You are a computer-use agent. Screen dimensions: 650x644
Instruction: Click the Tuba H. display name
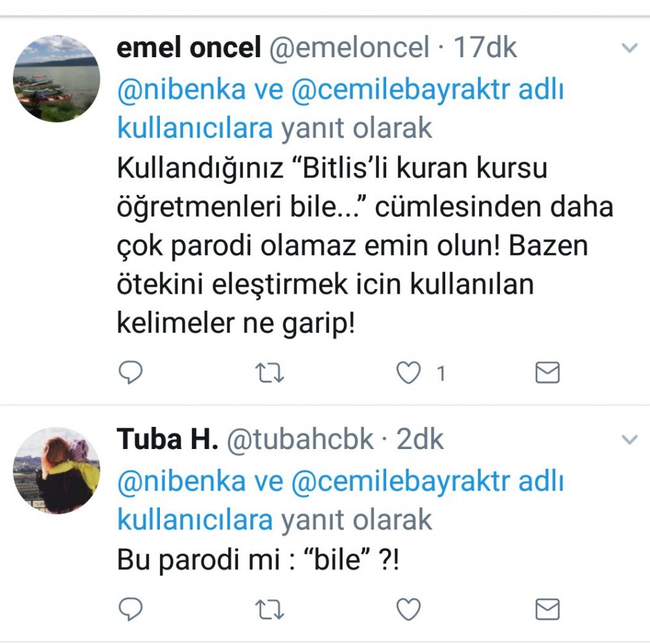[x=167, y=440]
